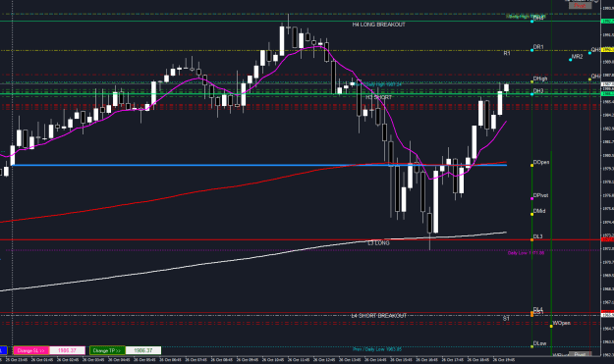Click the L4 SHORT BREAKOUT label
614x364 pixels.
378,315
